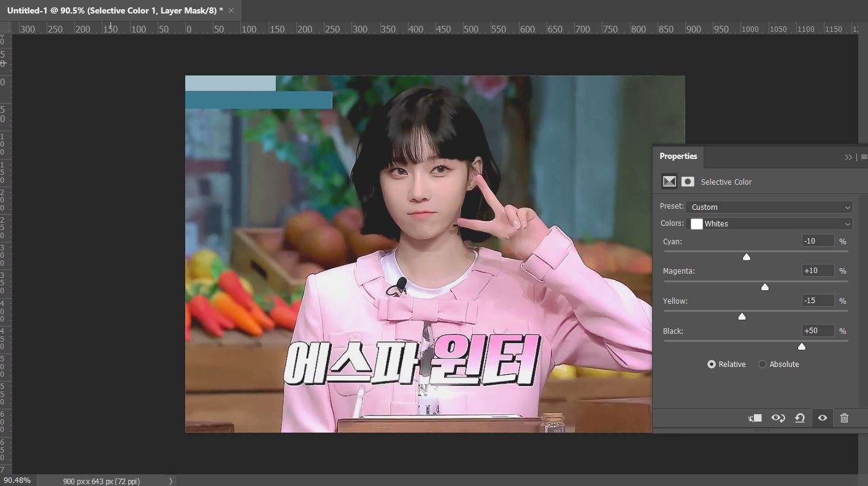Click the document size info in status bar
Screen dimensions: 868x486
(101, 481)
